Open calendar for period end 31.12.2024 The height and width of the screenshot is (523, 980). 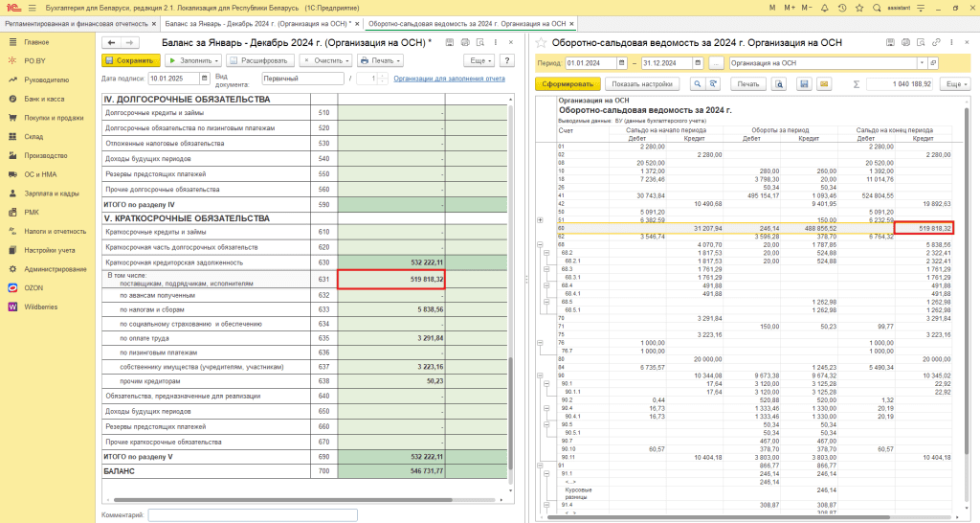click(x=698, y=63)
